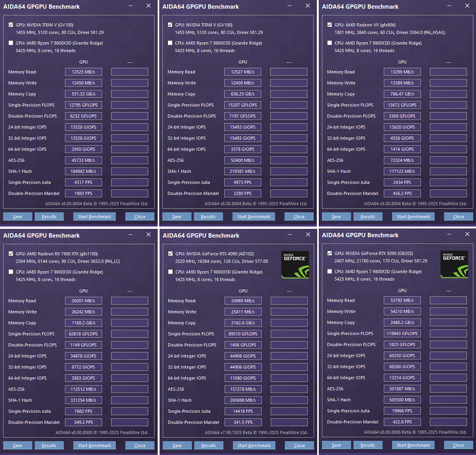Select the 12525 MB/s Memory Read value

pos(83,72)
